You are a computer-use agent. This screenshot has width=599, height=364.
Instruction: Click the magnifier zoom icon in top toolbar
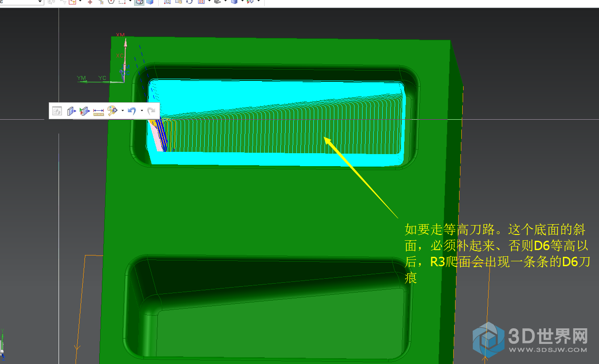[x=168, y=2]
